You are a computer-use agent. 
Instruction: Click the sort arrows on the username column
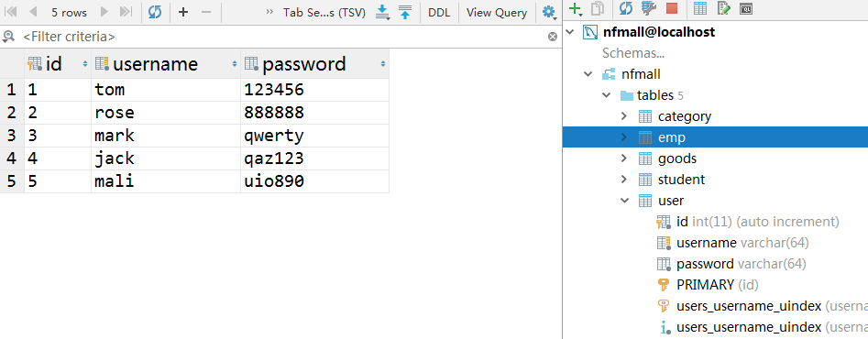234,64
